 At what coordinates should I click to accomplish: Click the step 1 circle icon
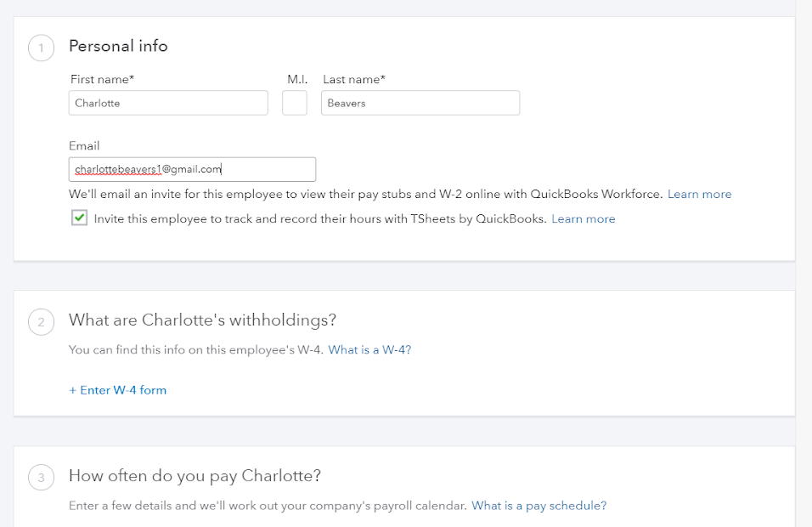pyautogui.click(x=41, y=48)
